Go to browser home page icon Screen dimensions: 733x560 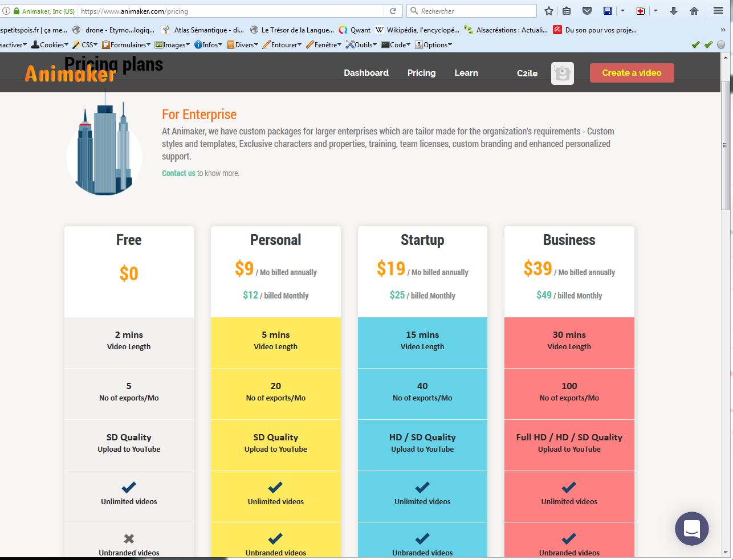pyautogui.click(x=694, y=11)
